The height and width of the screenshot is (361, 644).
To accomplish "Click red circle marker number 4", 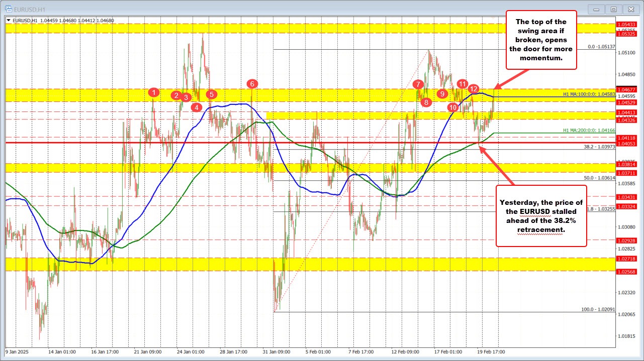I will pos(197,107).
